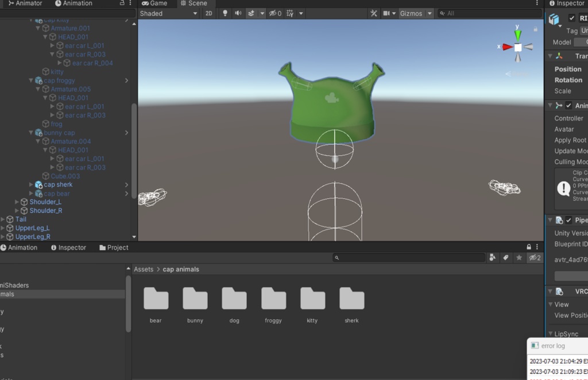588x380 pixels.
Task: Select UpperLeg_R in hierarchy
Action: coord(33,236)
